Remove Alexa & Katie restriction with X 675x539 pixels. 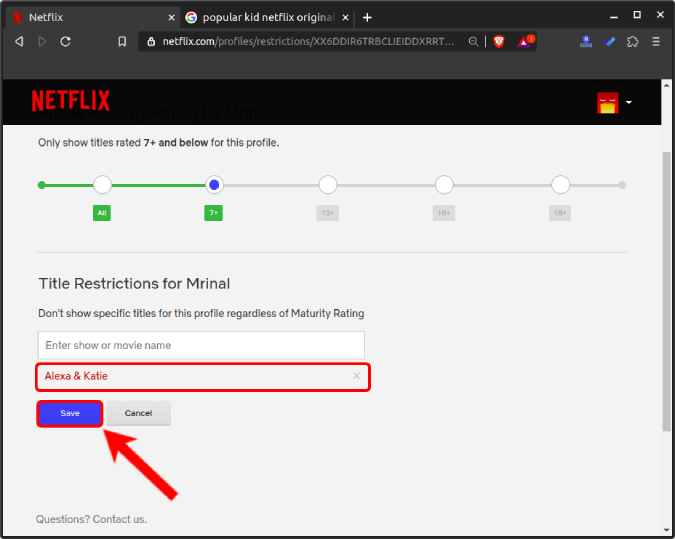coord(356,376)
